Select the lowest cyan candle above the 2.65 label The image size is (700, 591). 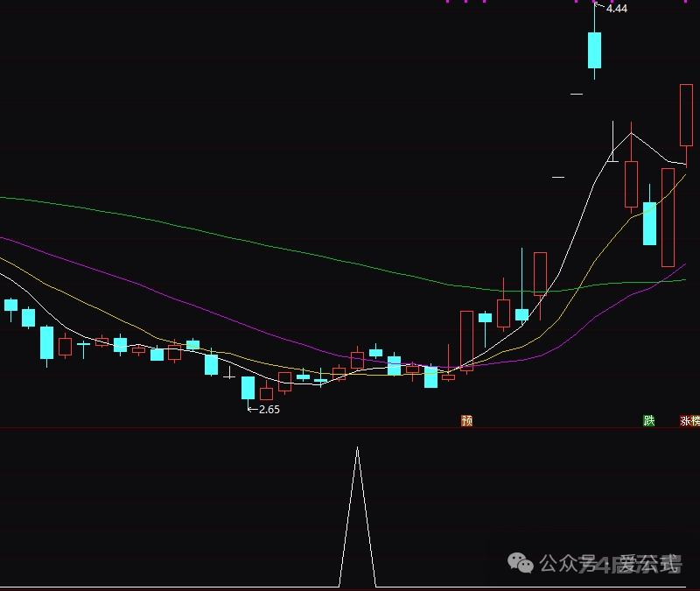click(x=248, y=388)
